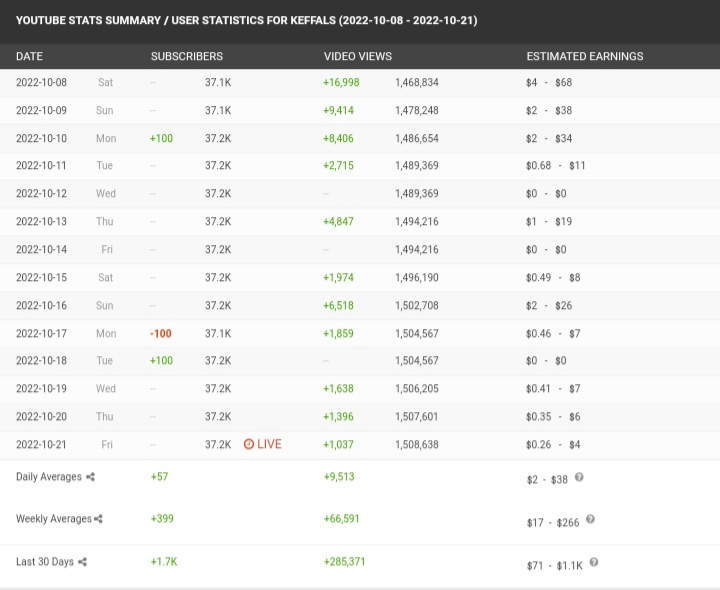Click the +1,638 views gain value
The height and width of the screenshot is (590, 720).
pos(338,389)
